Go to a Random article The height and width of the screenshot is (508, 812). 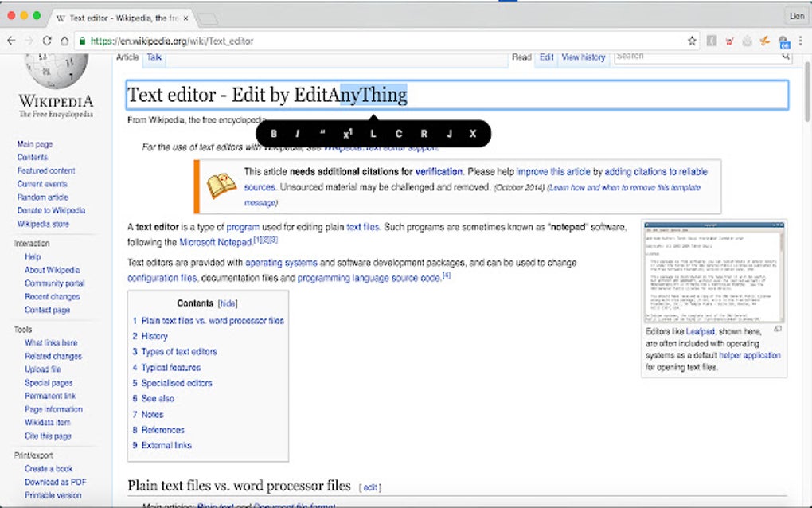43,197
